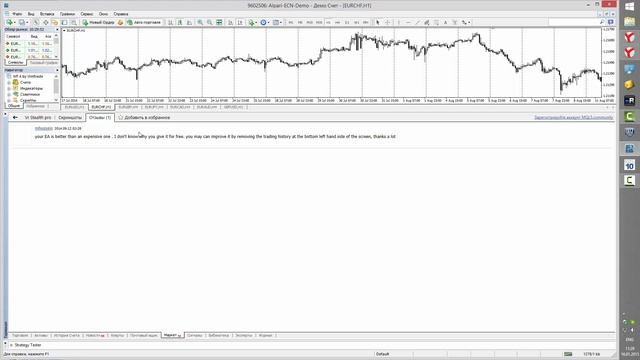Viewport: 640px width, 360px height.
Task: Expand the Счета tree node
Action: [x=9, y=82]
